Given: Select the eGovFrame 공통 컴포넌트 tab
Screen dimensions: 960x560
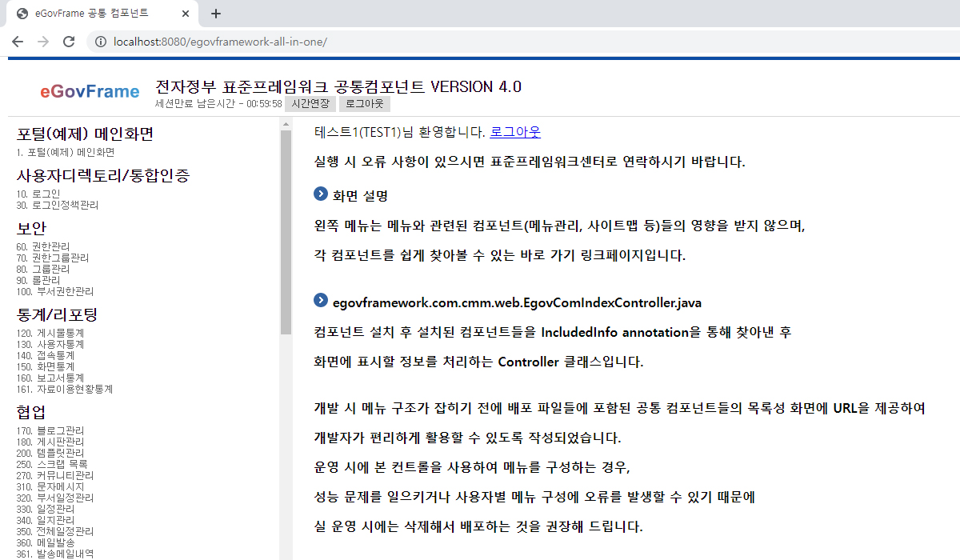Looking at the screenshot, I should 96,14.
